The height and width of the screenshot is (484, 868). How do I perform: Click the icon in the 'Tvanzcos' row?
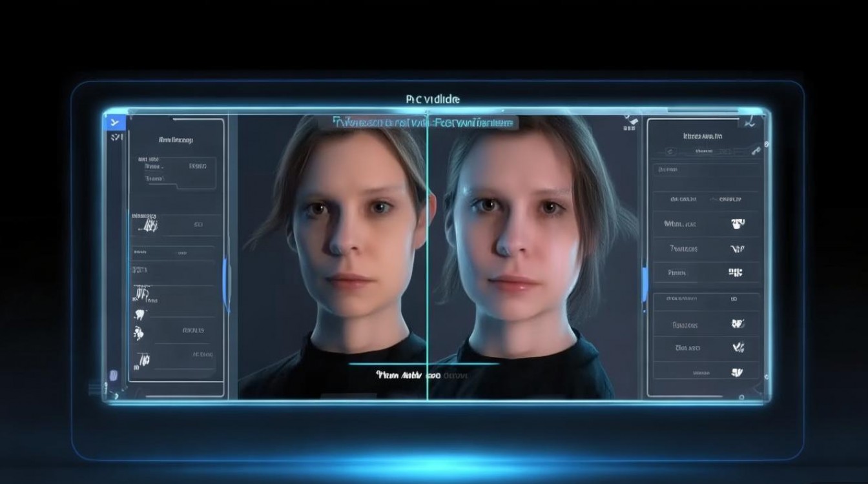click(x=737, y=248)
